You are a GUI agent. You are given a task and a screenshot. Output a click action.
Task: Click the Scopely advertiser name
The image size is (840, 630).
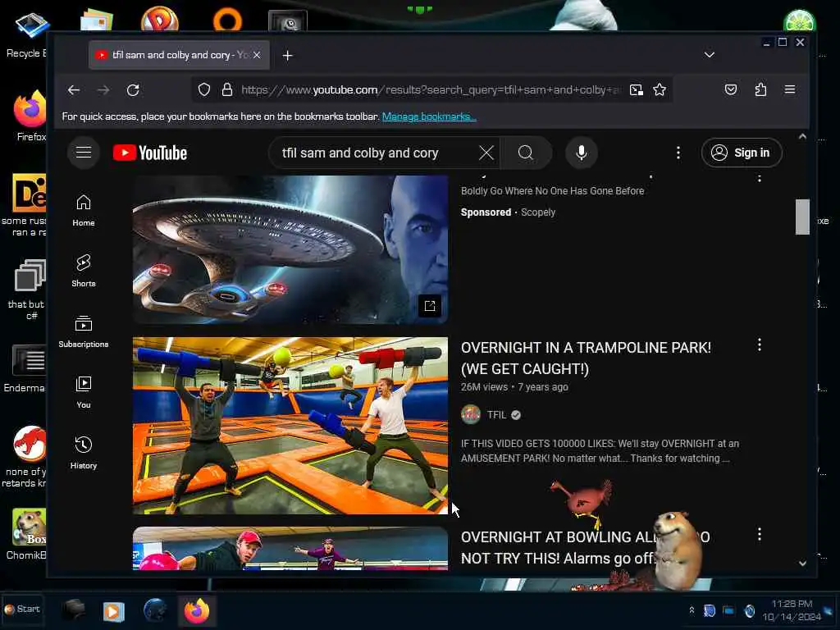tap(538, 212)
